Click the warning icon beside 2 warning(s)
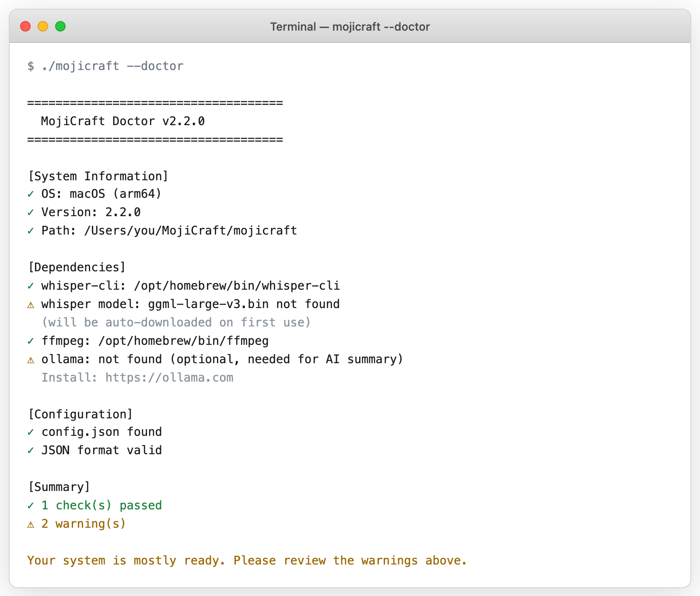 pos(31,524)
